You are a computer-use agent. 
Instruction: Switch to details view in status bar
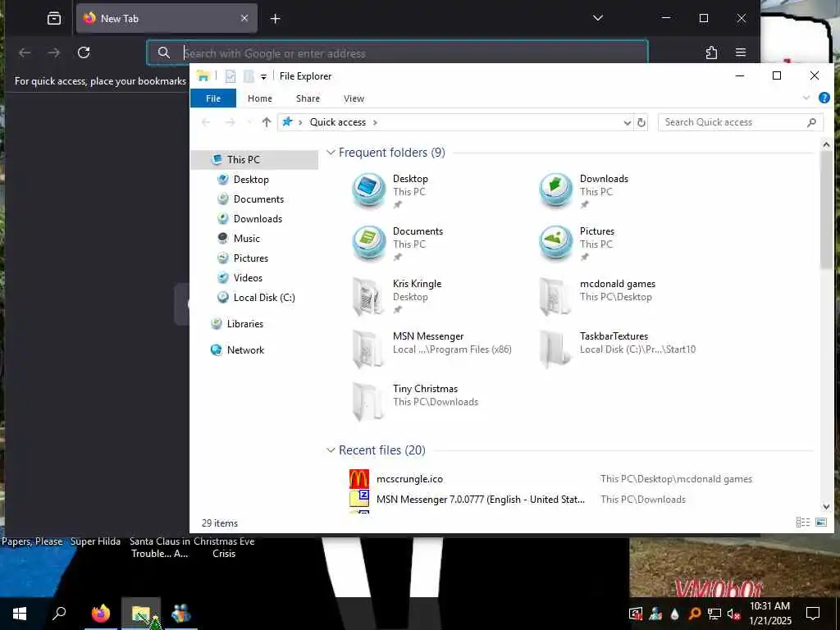(802, 523)
